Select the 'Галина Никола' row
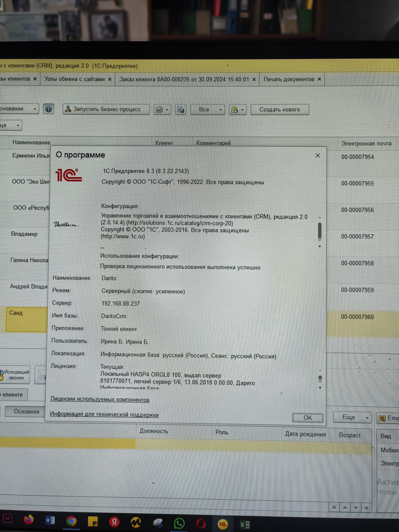 click(x=29, y=260)
